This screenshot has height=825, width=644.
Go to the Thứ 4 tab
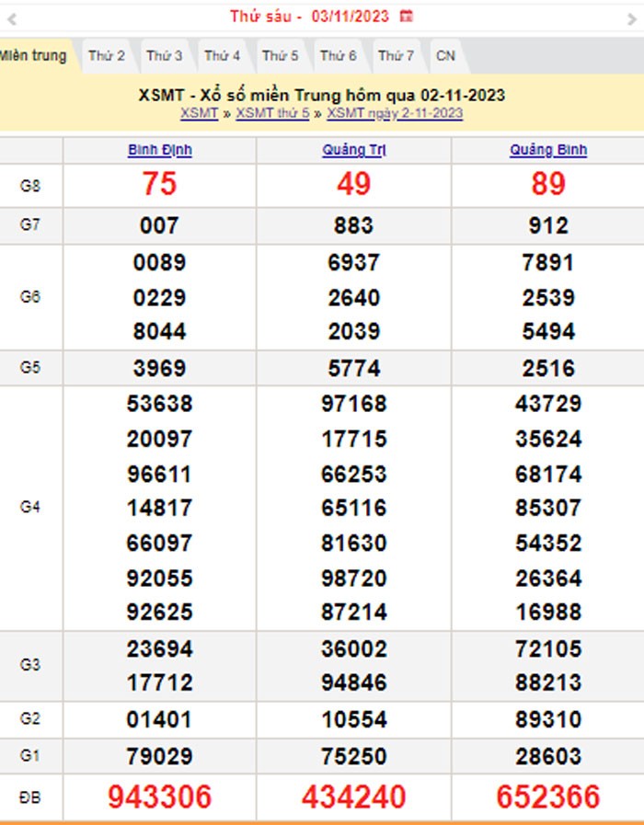pyautogui.click(x=223, y=56)
